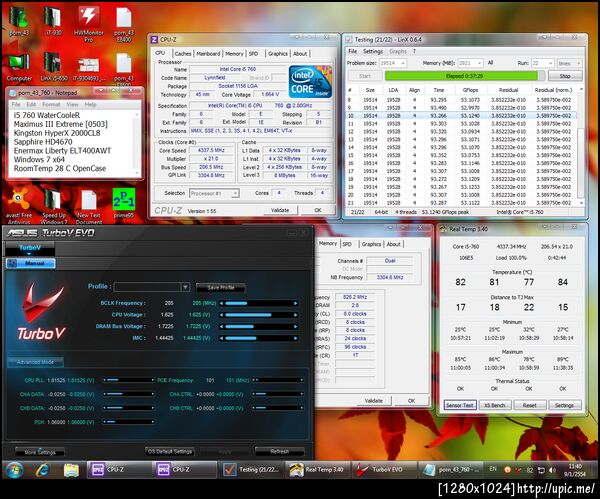Screen dimensions: 600x499
Task: Open Speed Up Windows 7 icon
Action: coord(54,206)
